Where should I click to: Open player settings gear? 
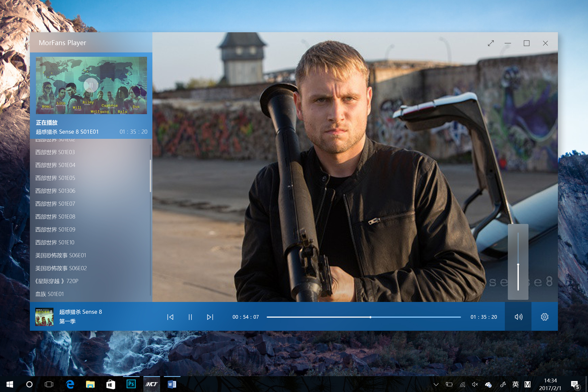pyautogui.click(x=545, y=317)
